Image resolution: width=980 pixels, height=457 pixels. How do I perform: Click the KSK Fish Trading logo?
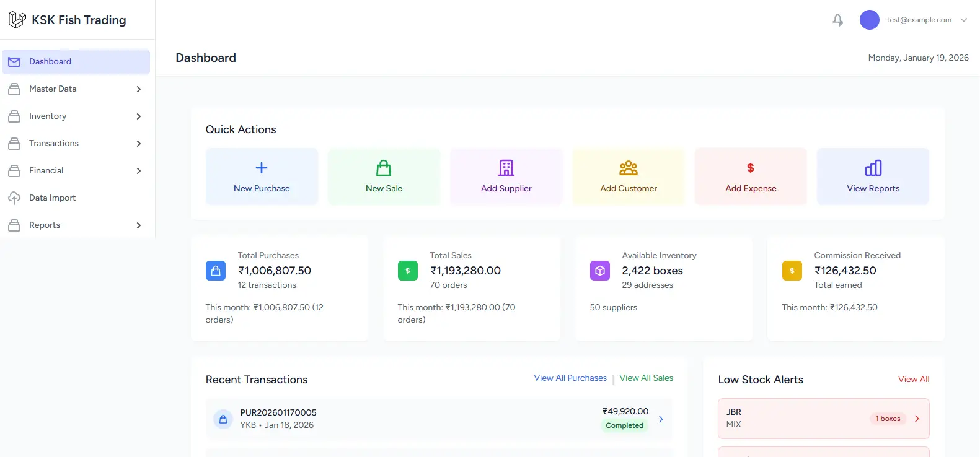17,20
